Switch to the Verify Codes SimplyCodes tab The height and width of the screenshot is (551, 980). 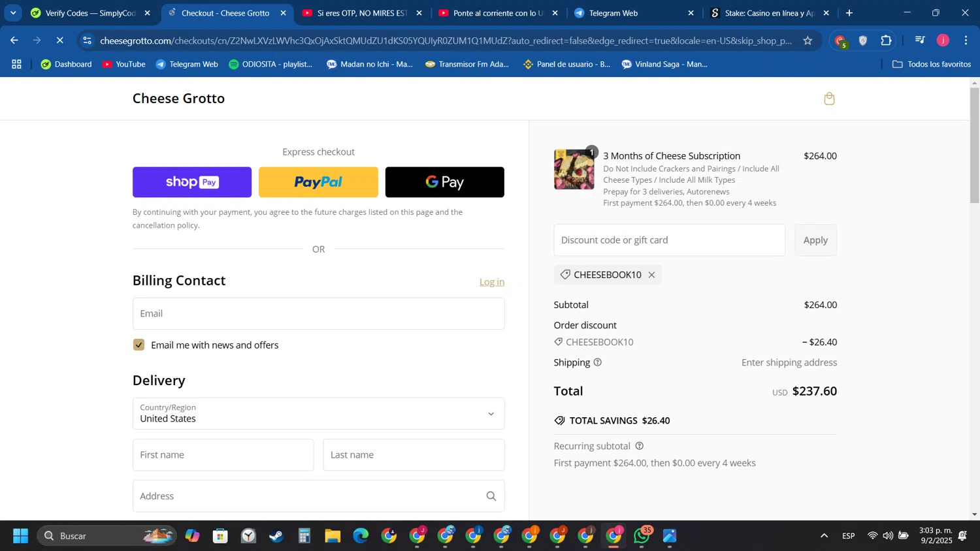click(x=91, y=13)
